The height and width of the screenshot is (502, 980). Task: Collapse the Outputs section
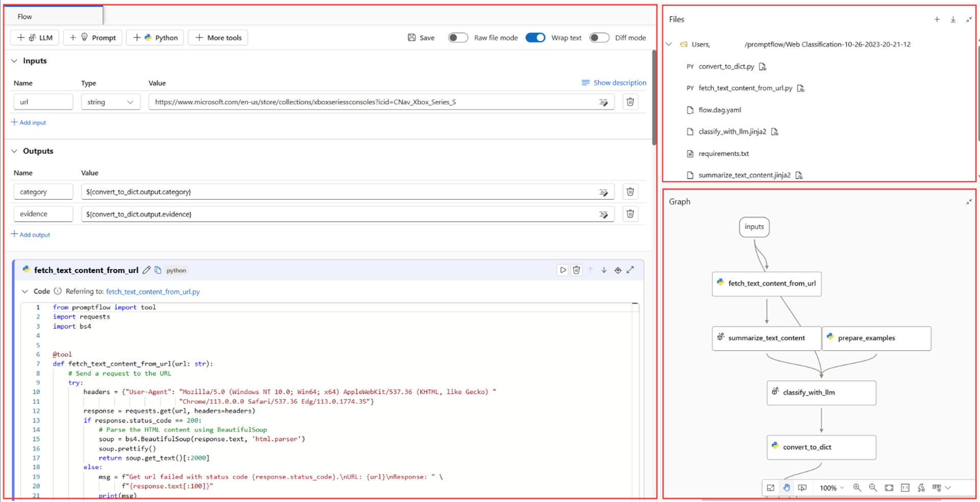(14, 151)
